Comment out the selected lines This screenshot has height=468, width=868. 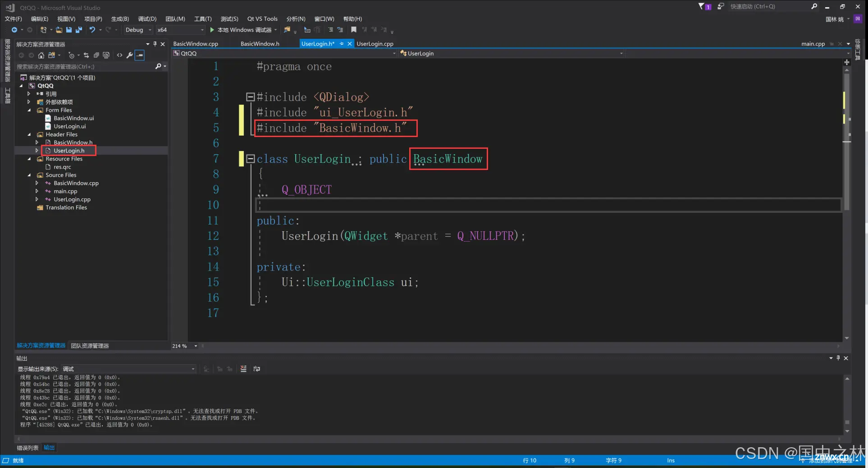330,30
